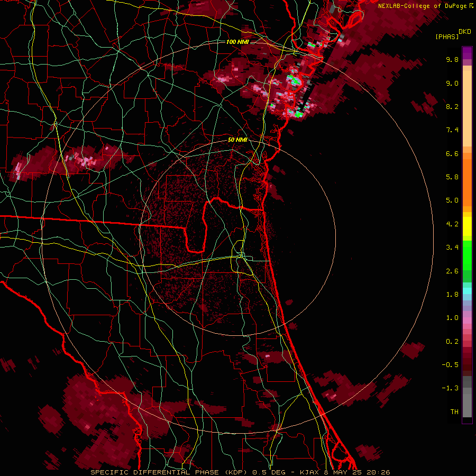Click the orange segment of the color bar
Screen dimensions: 476x476
coord(467,179)
